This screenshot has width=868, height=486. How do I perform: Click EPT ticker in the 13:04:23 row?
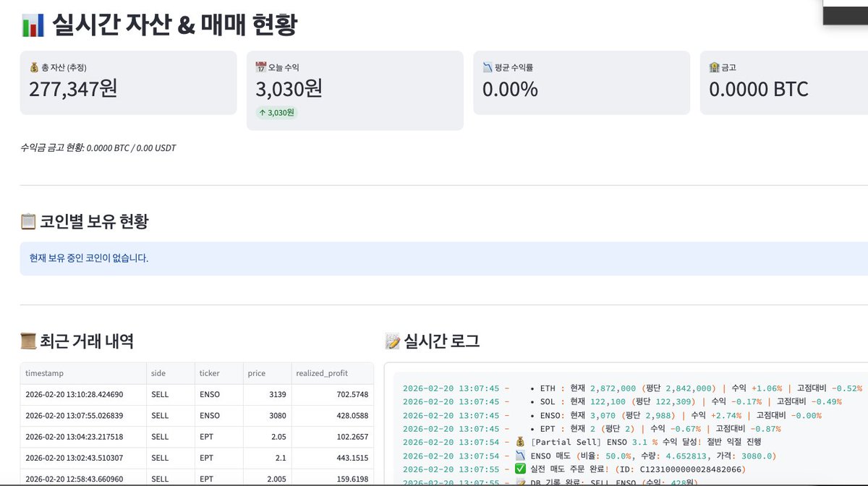click(x=218, y=437)
